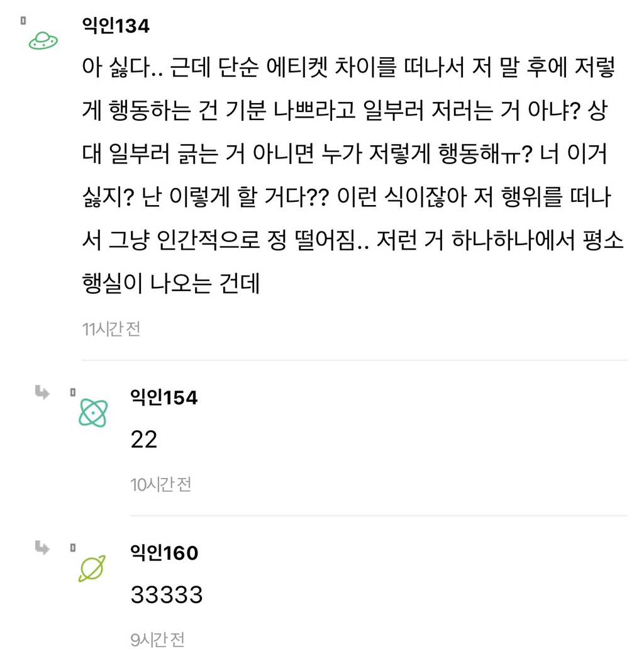Viewport: 644px width, 666px height.
Task: Click the '10시간 전' timestamp
Action: point(160,485)
